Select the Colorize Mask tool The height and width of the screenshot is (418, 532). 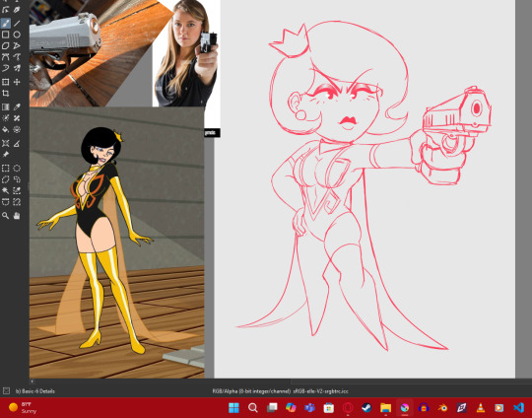6,118
